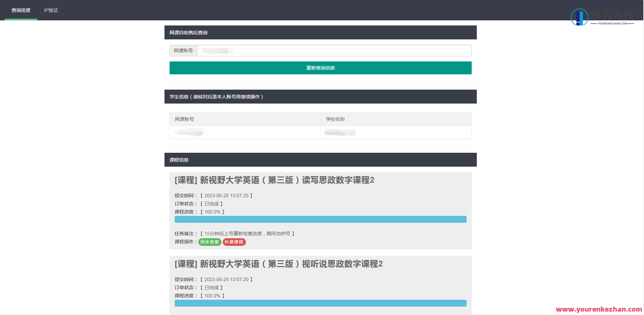This screenshot has width=644, height=315.
Task: Click 同步进度 for the 读写 course
Action: click(x=209, y=242)
